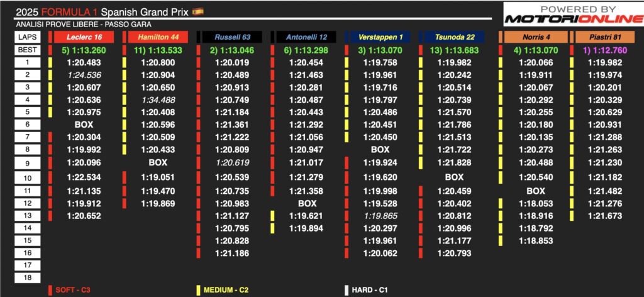The height and width of the screenshot is (297, 644).
Task: Click the ANALISI PROVE LIBERE - PASSO GARA subtitle
Action: 84,25
